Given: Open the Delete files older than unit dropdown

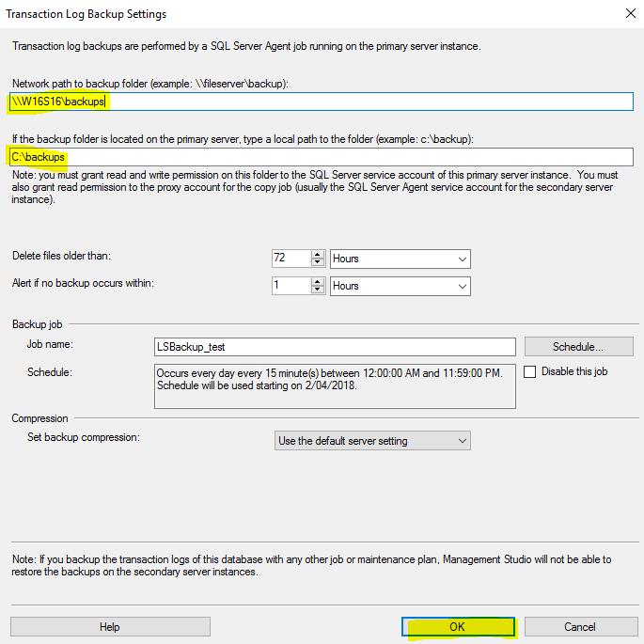Looking at the screenshot, I should [401, 259].
